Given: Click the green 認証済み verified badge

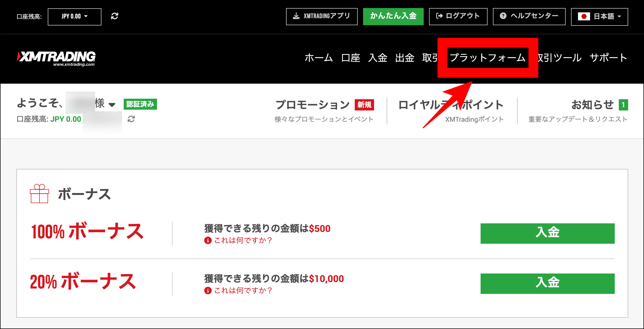Looking at the screenshot, I should tap(141, 105).
